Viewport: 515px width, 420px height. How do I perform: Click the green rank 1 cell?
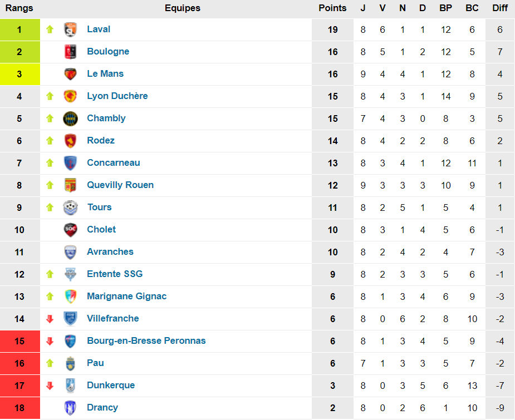(x=19, y=29)
